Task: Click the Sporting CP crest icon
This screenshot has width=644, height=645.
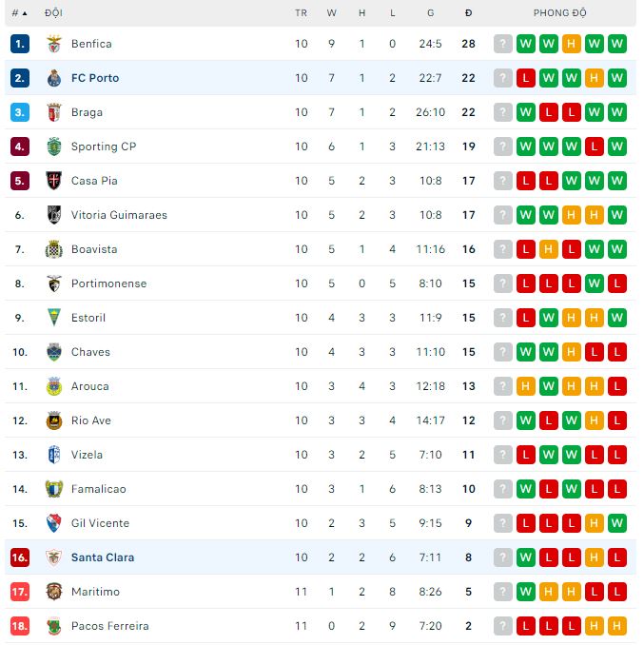Action: pos(53,147)
